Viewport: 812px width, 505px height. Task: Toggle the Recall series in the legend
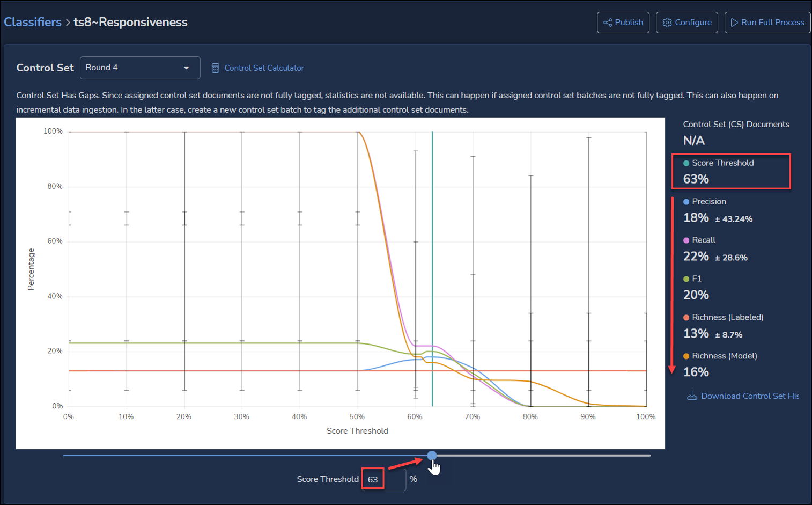tap(703, 240)
